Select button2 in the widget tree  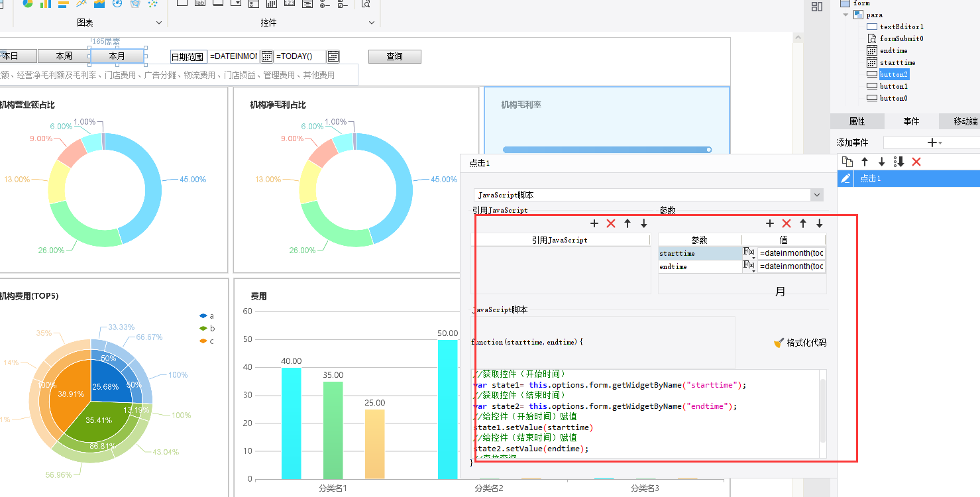pos(894,74)
